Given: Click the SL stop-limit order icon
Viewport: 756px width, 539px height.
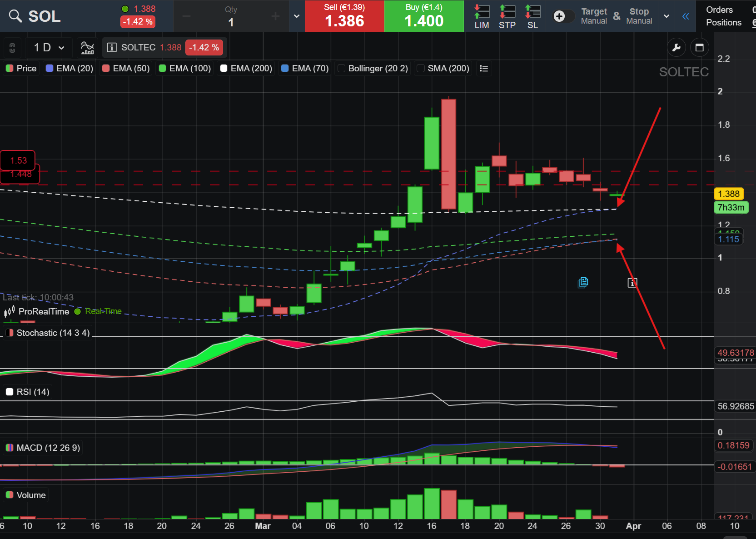Looking at the screenshot, I should tap(532, 16).
